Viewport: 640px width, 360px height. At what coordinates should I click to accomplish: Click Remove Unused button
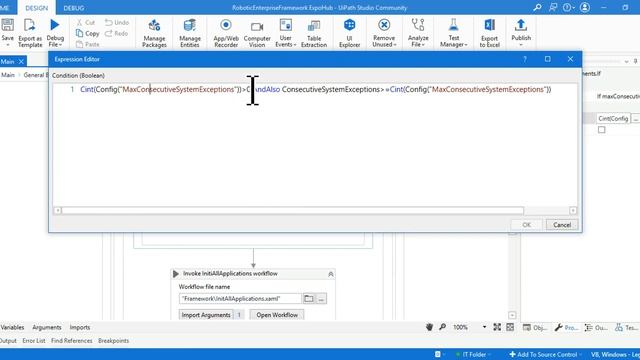point(384,33)
